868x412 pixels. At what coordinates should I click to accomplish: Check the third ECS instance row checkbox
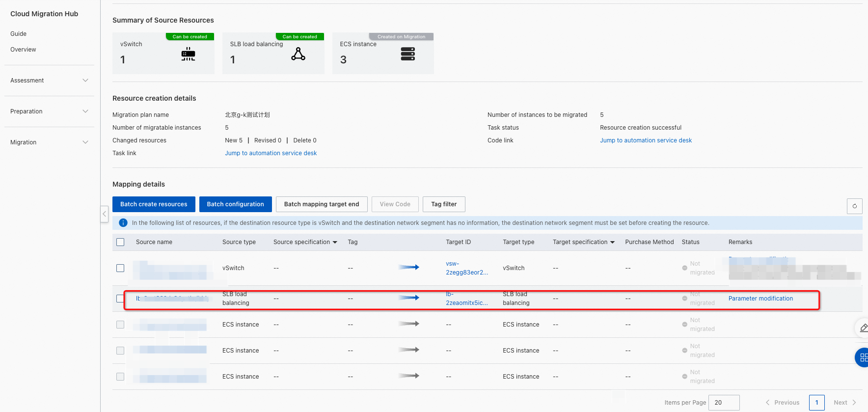pos(120,377)
